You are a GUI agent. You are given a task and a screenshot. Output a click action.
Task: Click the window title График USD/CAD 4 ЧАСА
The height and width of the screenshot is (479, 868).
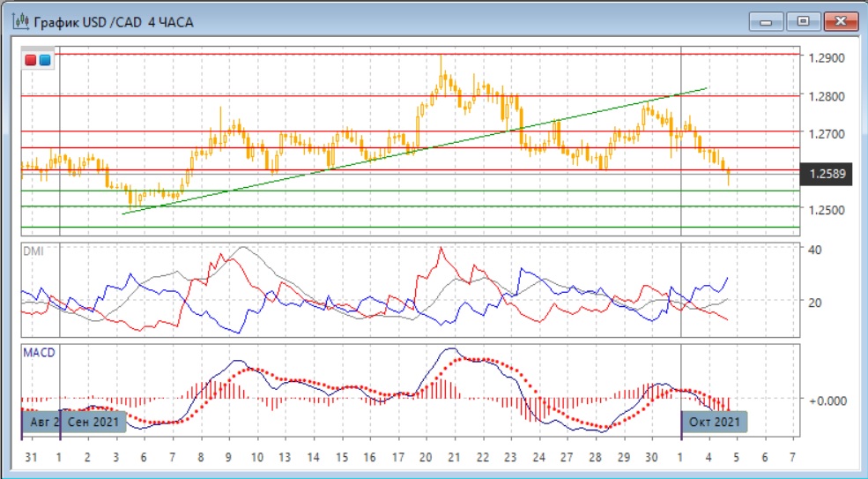[x=114, y=23]
